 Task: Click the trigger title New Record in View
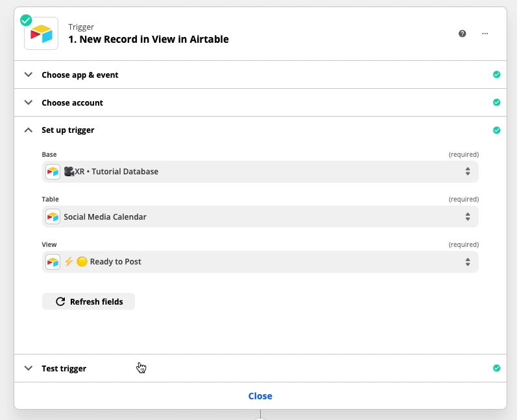coord(149,39)
